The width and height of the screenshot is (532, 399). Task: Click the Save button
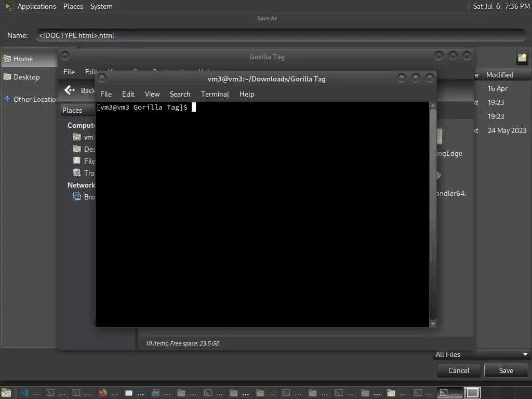pyautogui.click(x=506, y=370)
